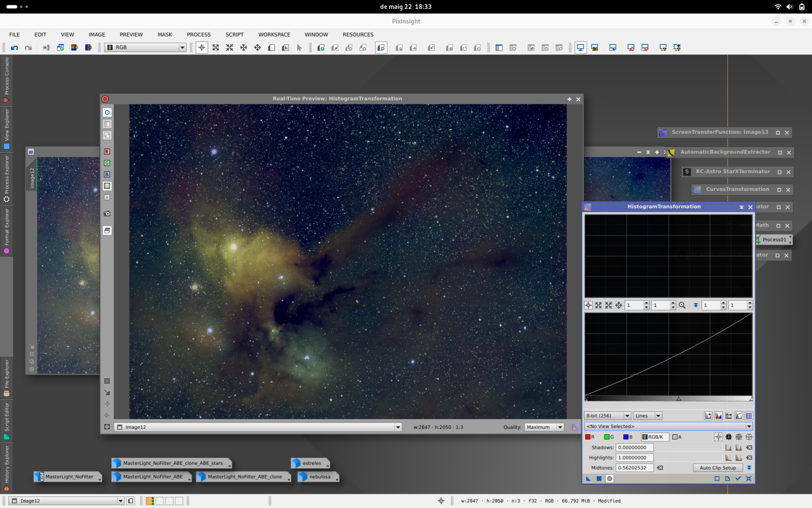The image size is (812, 508).
Task: Open the PREVIEW menu
Action: (131, 34)
